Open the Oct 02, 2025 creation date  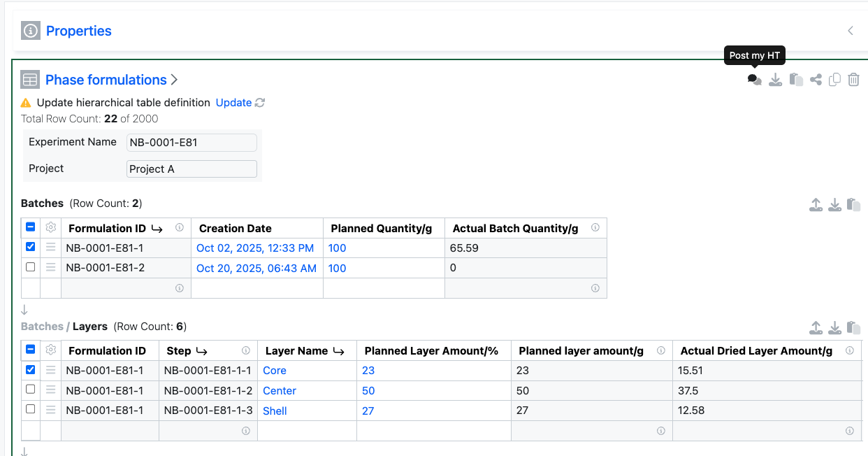[255, 248]
